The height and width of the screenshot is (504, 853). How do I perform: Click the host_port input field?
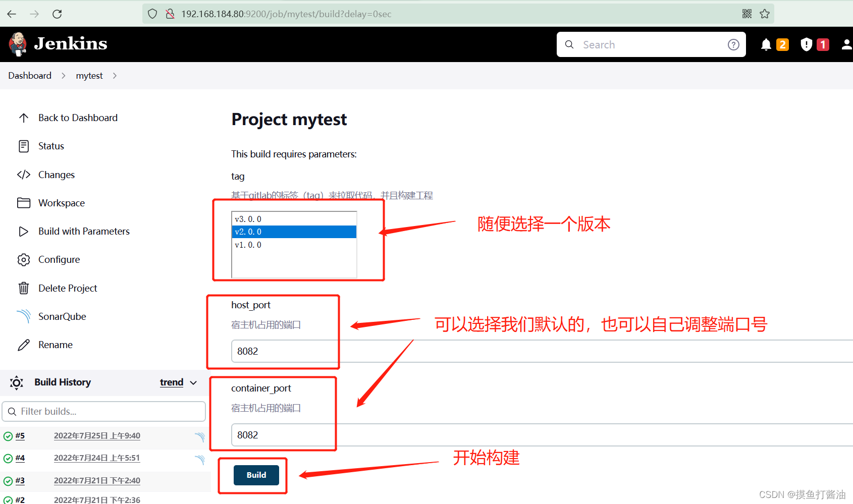(542, 351)
